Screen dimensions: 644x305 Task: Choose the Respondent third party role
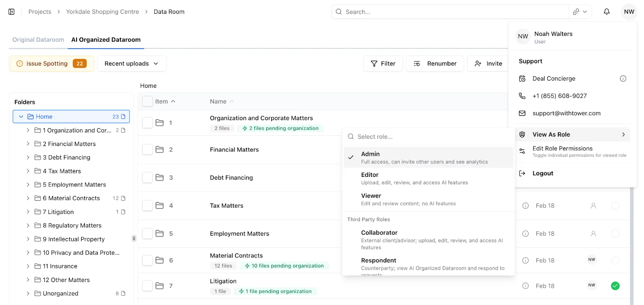(428, 266)
